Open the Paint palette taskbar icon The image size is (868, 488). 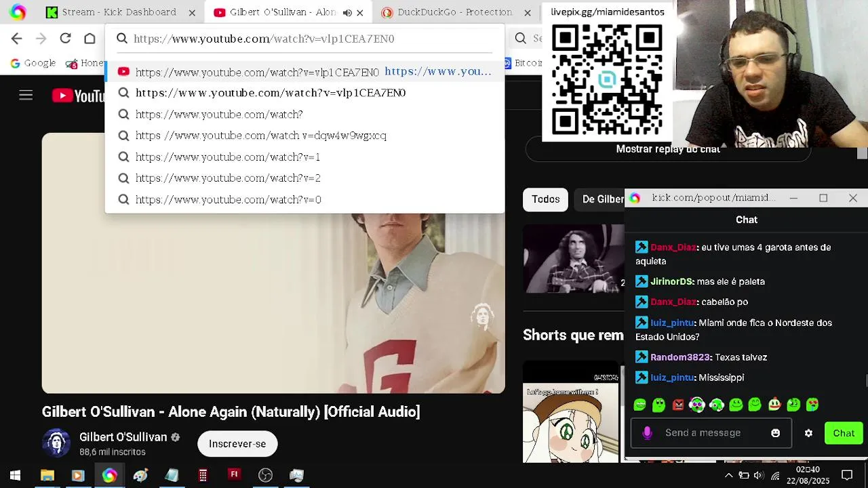140,475
